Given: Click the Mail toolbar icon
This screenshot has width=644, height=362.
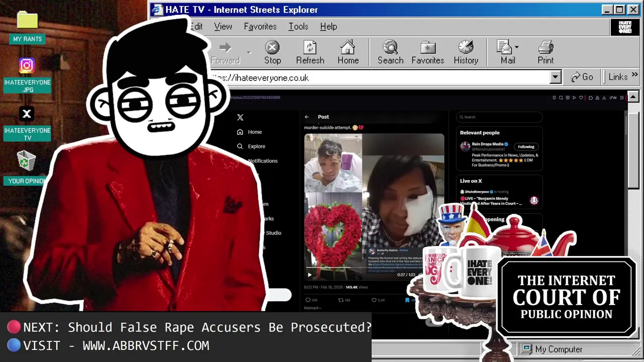Looking at the screenshot, I should [505, 47].
